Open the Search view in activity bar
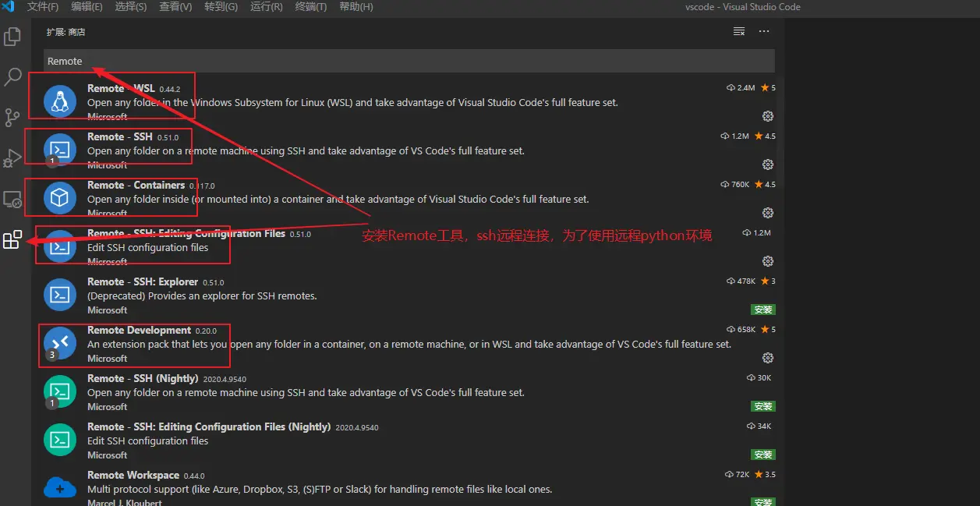This screenshot has height=506, width=980. [12, 76]
